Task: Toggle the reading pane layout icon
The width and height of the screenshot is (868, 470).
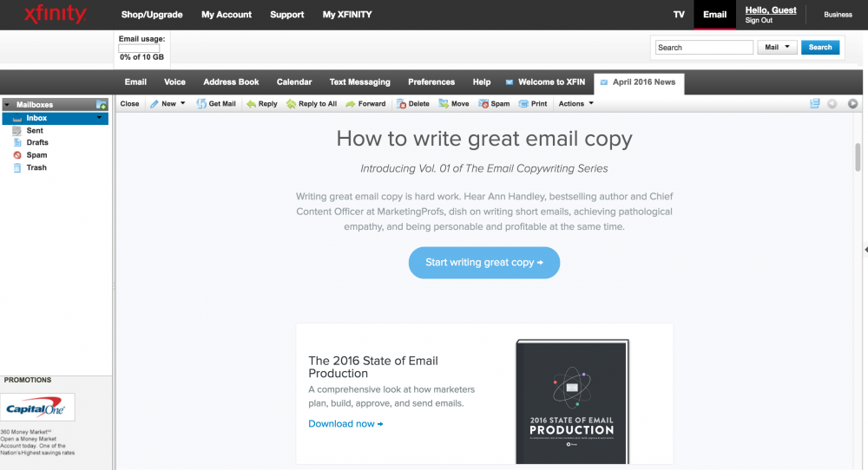Action: (814, 103)
